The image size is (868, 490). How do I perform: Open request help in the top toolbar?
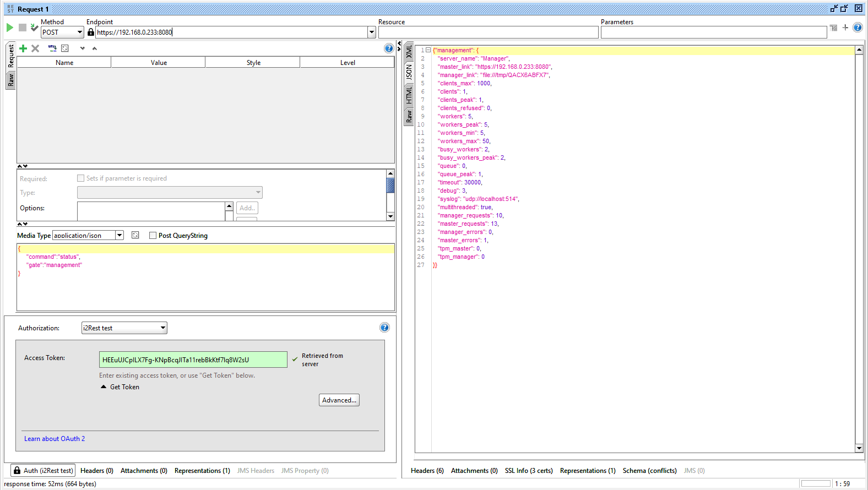[x=858, y=28]
